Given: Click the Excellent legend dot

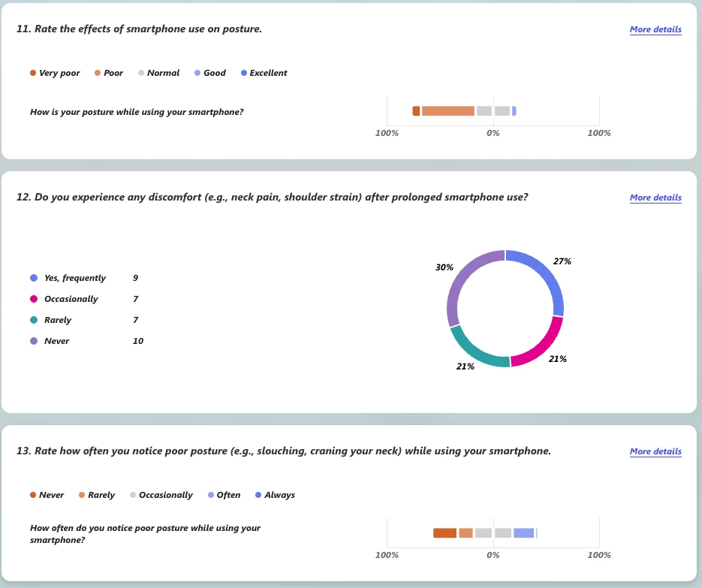Looking at the screenshot, I should pos(244,73).
